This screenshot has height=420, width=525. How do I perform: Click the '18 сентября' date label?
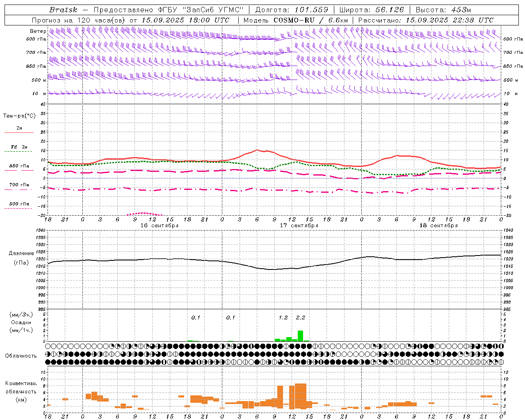pyautogui.click(x=438, y=226)
